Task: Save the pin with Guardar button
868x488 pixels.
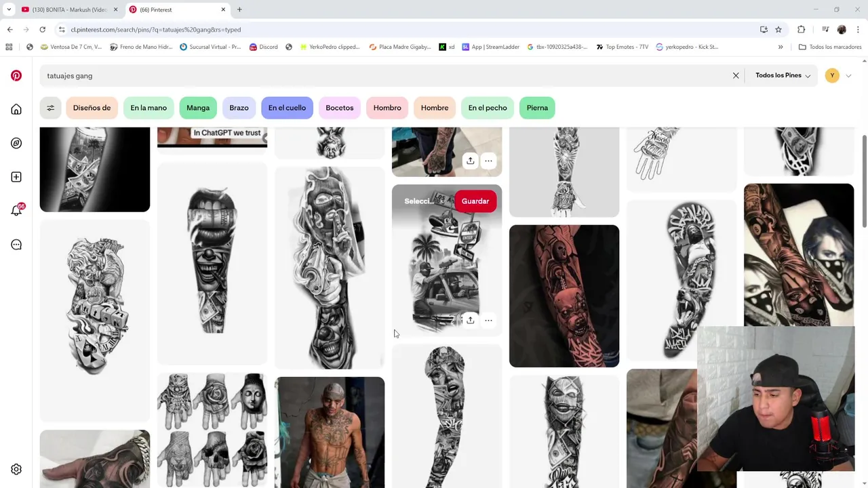Action: [475, 201]
